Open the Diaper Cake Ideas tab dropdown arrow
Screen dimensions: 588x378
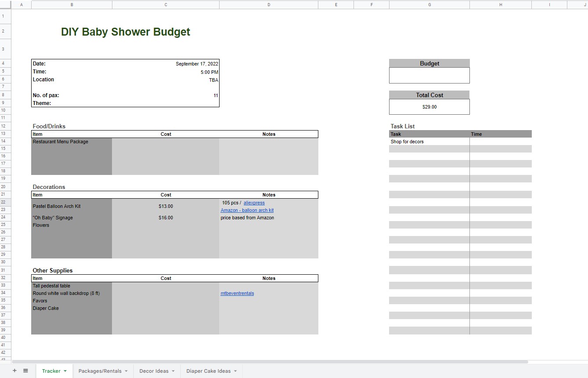coord(235,371)
